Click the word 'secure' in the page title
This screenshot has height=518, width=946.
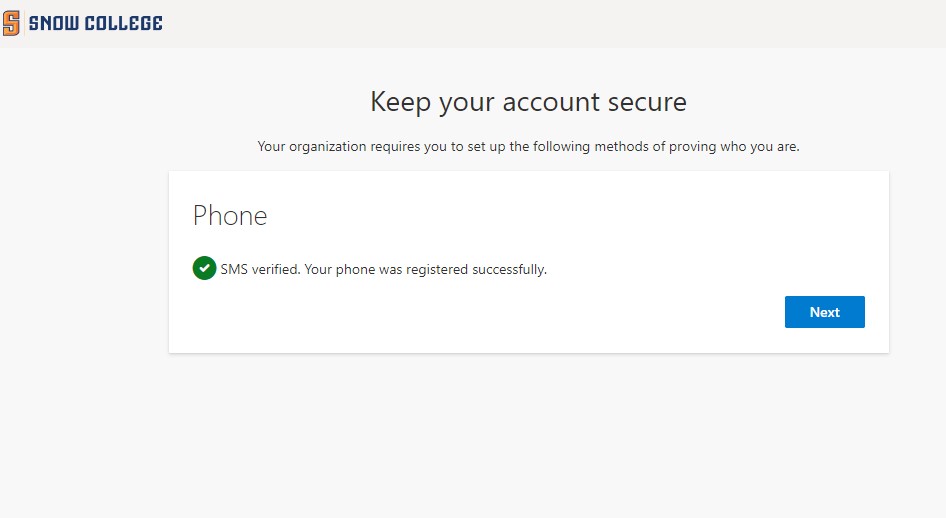pos(648,102)
